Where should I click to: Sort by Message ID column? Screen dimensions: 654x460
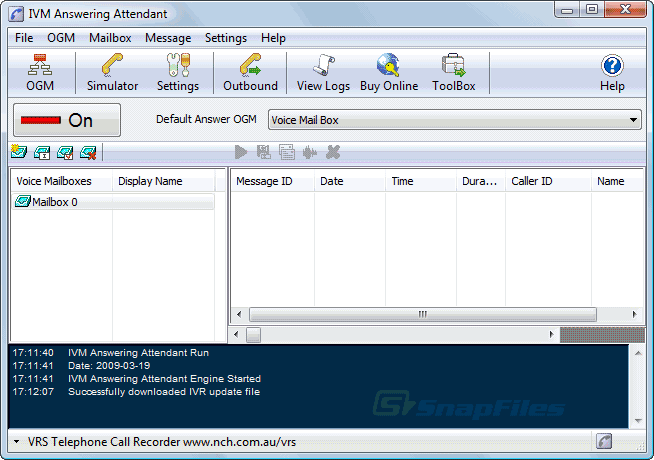coord(272,181)
